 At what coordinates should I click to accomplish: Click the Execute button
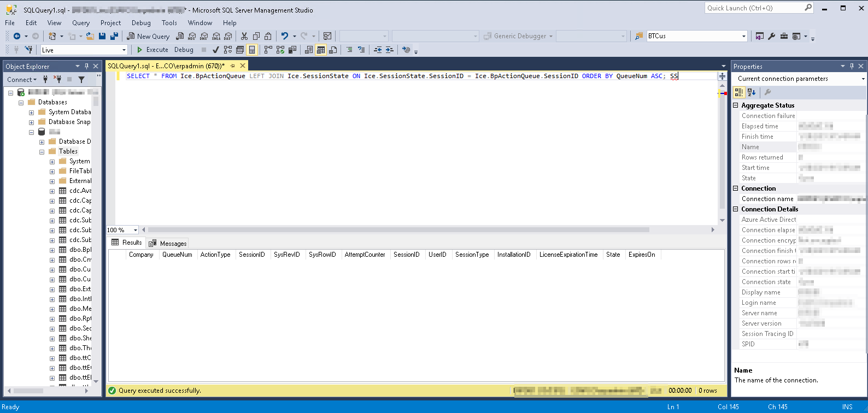coord(153,50)
